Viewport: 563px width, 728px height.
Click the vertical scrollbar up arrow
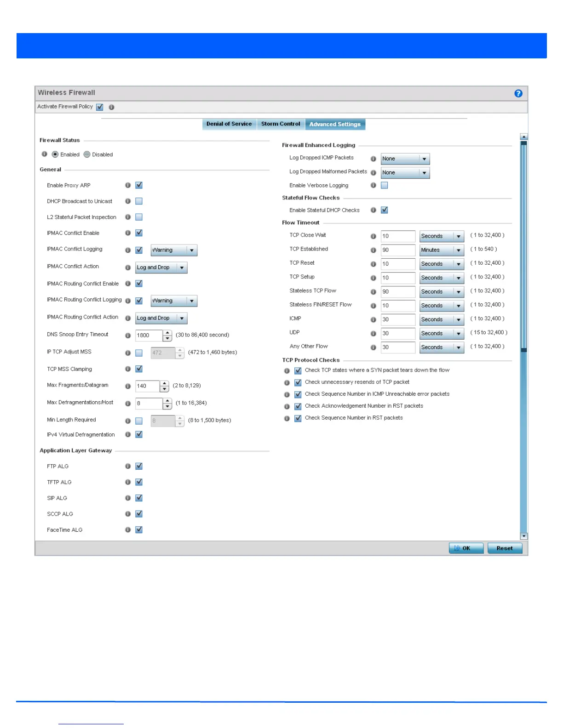524,137
